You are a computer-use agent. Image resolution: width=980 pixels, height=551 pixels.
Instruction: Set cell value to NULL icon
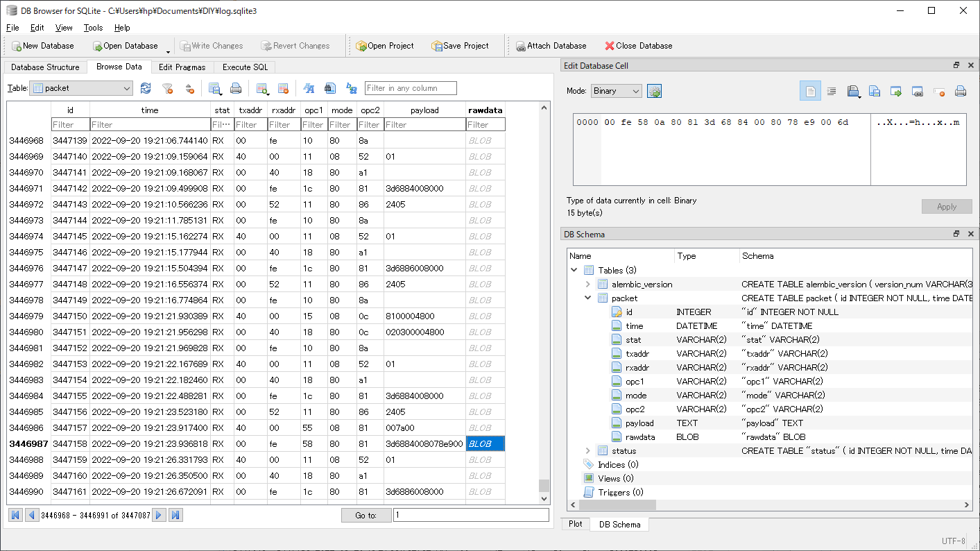(939, 91)
